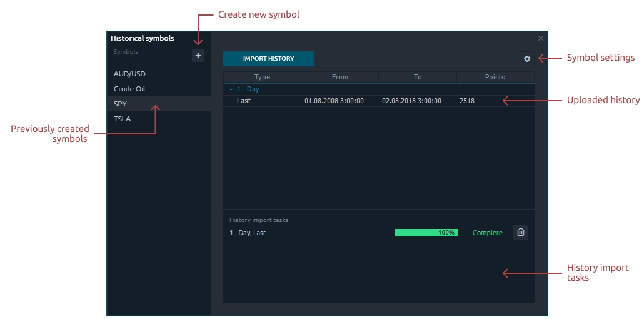Click the 'Historical symbols' panel title
The image size is (644, 319).
(x=142, y=38)
